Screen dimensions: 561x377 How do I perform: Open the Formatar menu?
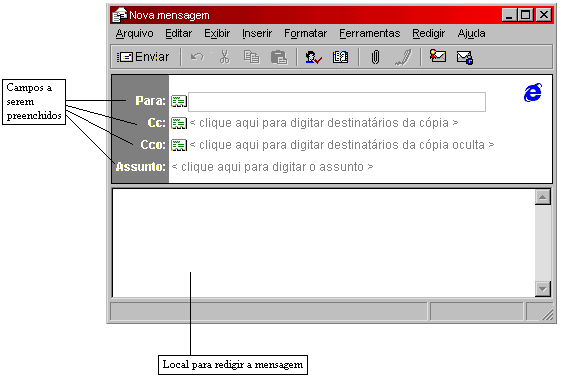306,33
